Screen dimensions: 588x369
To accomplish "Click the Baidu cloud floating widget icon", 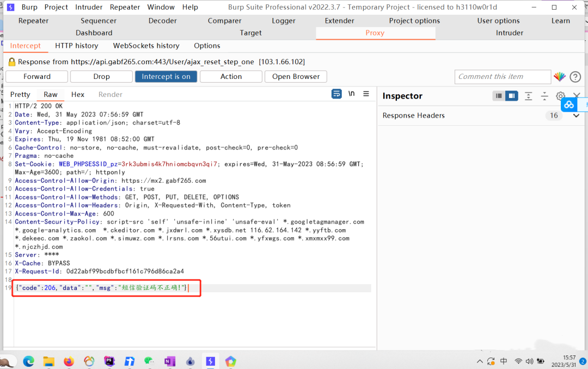I will (x=569, y=105).
